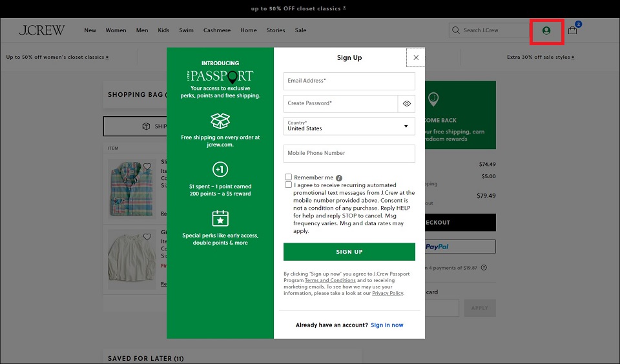This screenshot has height=364, width=620.
Task: Open the Sale menu
Action: pyautogui.click(x=300, y=30)
